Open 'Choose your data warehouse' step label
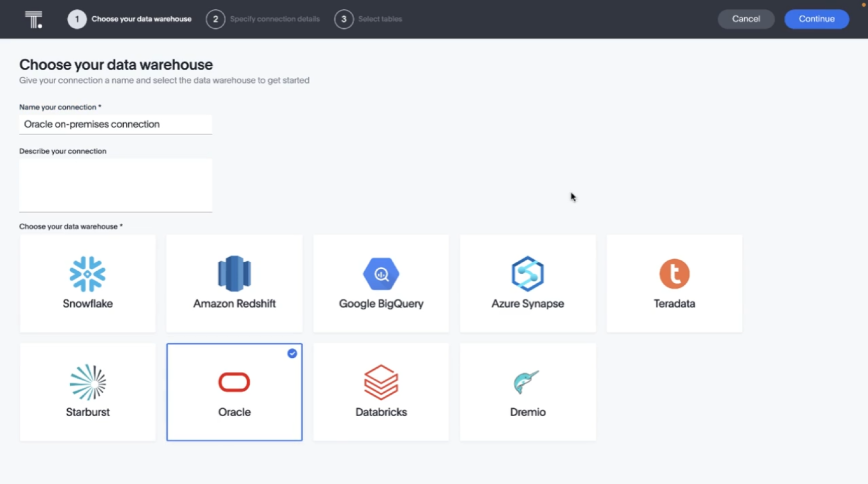The width and height of the screenshot is (868, 484). (141, 19)
